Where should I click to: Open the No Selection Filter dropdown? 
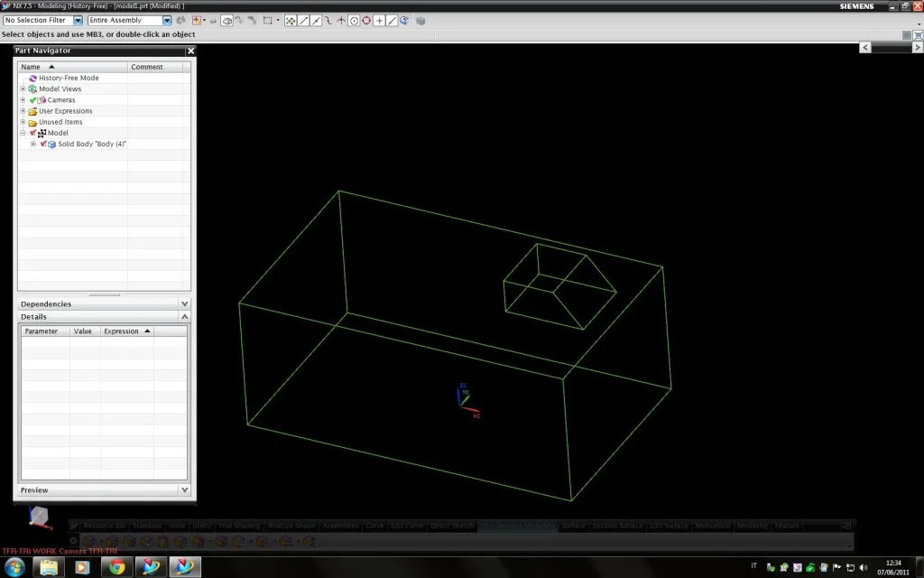[x=78, y=20]
